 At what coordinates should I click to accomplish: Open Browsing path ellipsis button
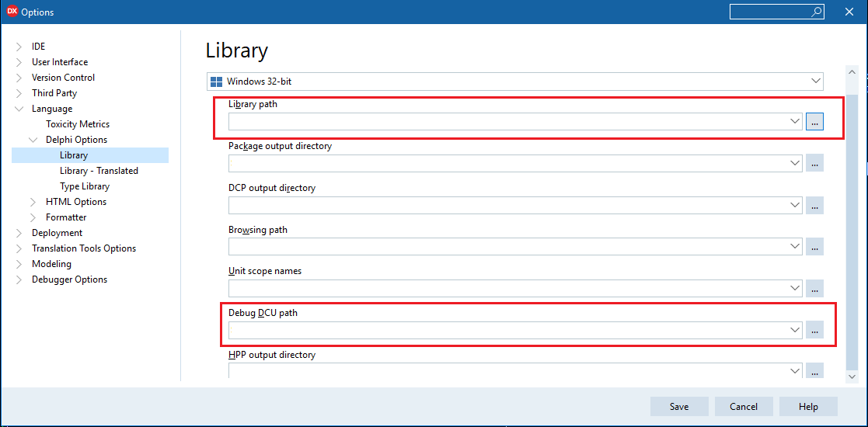coord(814,247)
